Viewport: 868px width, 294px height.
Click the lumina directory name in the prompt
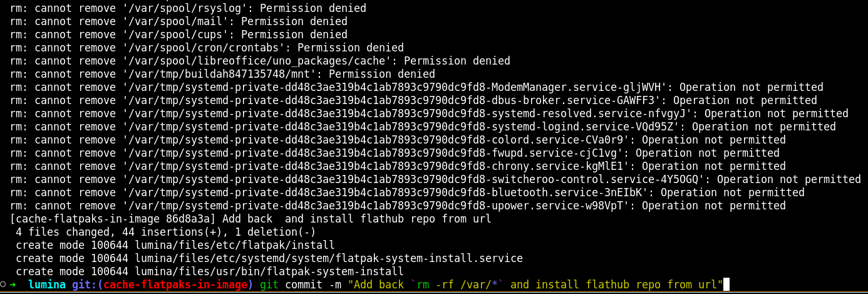pos(47,285)
